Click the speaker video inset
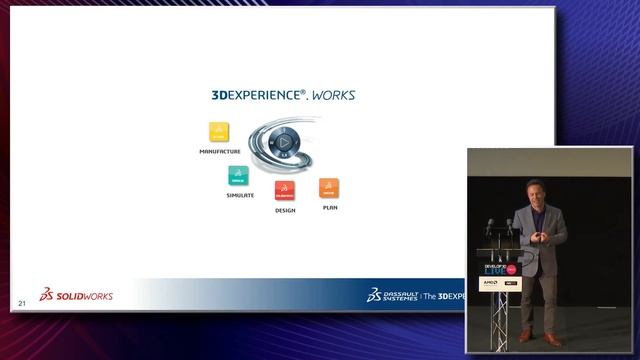Viewport: 640px width, 360px height. pyautogui.click(x=549, y=250)
